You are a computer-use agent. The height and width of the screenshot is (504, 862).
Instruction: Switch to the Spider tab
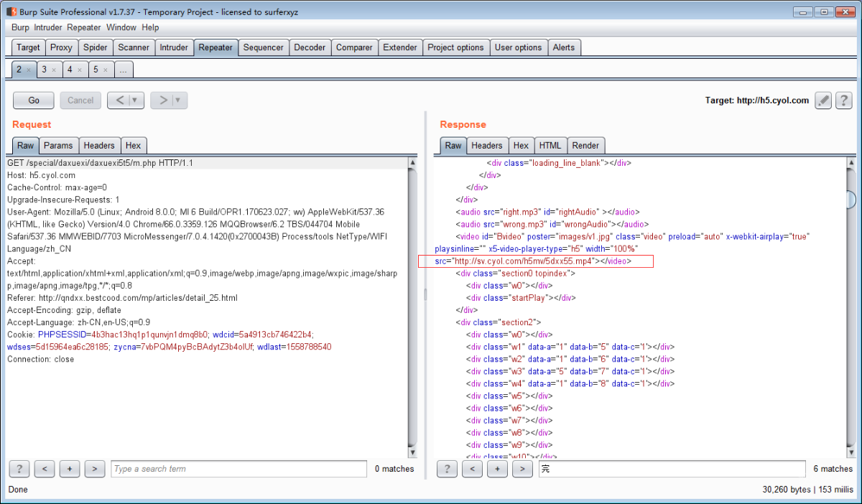click(x=95, y=47)
